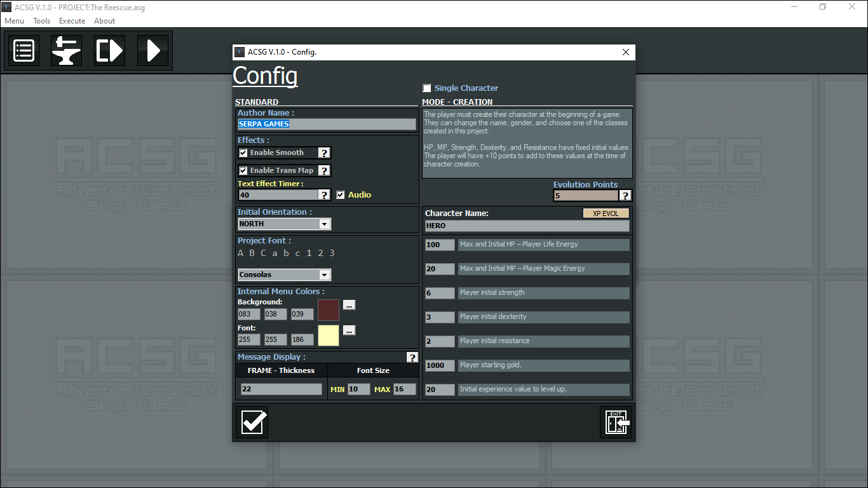868x488 pixels.
Task: Click the ACSG app icon in title bar
Action: tap(6, 7)
